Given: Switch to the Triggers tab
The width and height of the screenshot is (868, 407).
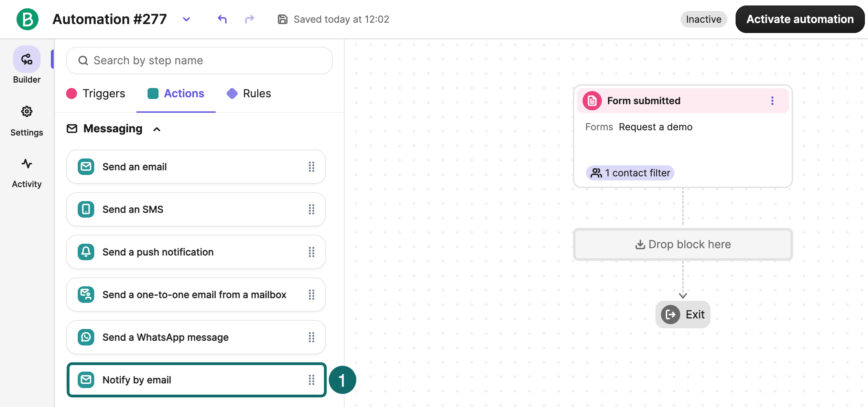Looking at the screenshot, I should coord(96,93).
